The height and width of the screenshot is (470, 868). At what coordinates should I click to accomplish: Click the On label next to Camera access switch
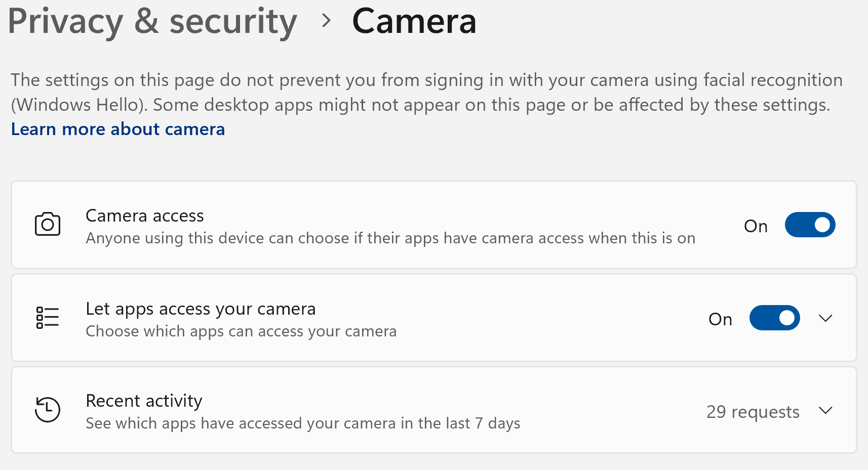[x=756, y=226]
